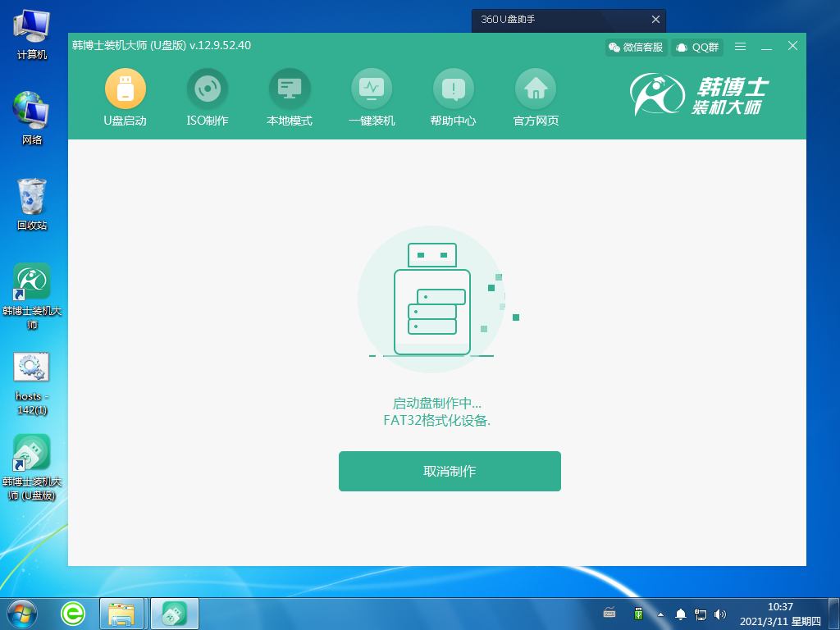Open the Windows Start menu
Screen dimensions: 840x630
pyautogui.click(x=19, y=614)
